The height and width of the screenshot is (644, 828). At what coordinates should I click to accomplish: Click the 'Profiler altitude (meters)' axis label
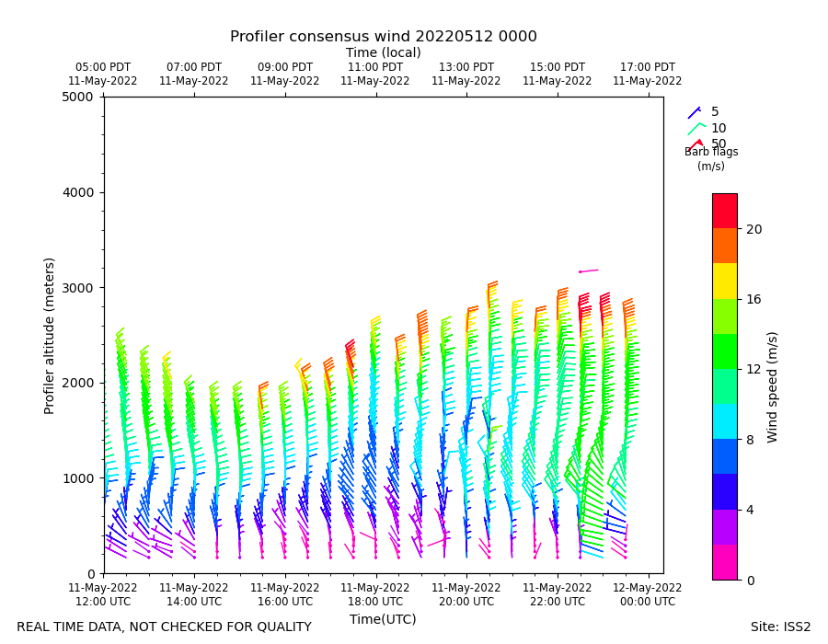point(49,336)
